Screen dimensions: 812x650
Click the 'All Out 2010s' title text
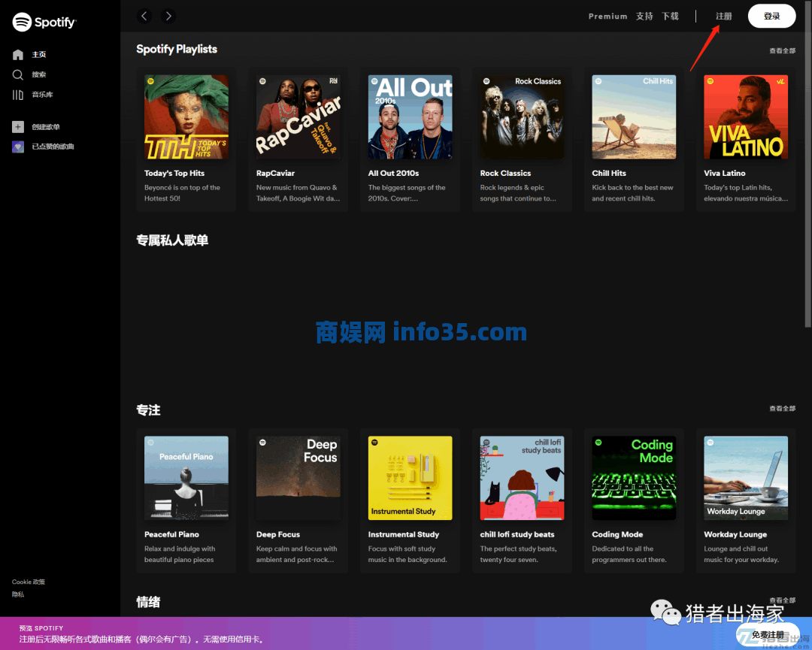pos(393,174)
